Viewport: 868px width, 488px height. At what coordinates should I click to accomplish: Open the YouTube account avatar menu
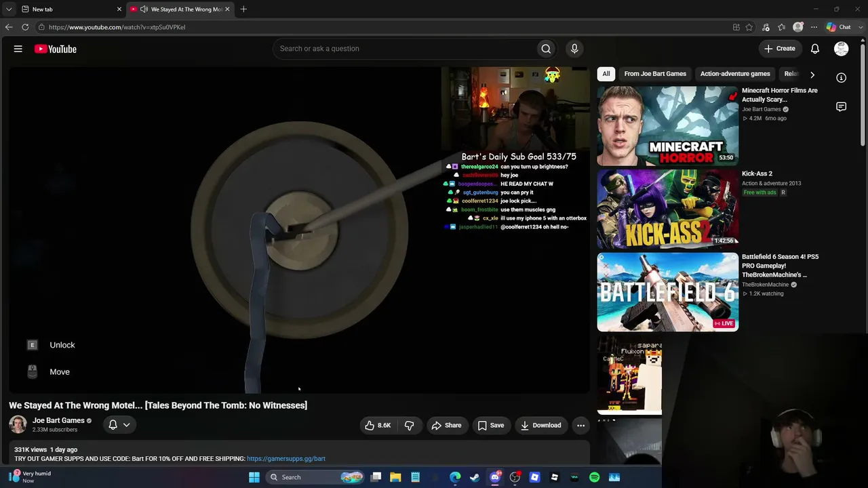(842, 49)
